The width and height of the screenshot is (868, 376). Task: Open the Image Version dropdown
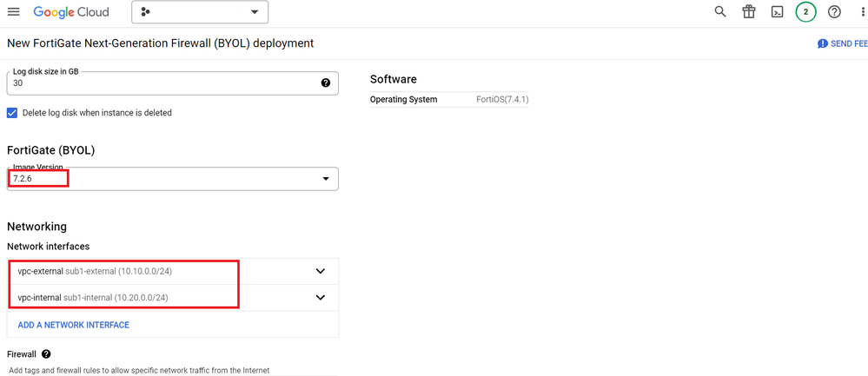point(326,179)
